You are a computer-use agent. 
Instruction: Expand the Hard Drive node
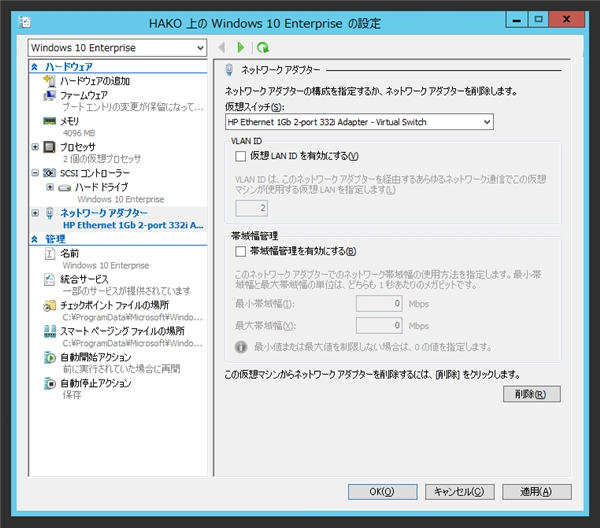[x=50, y=187]
